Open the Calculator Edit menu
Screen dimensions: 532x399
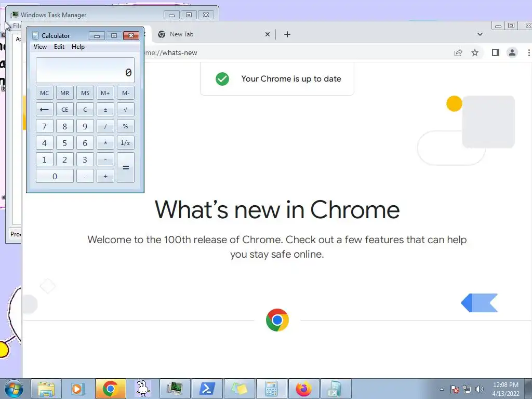[x=59, y=47]
